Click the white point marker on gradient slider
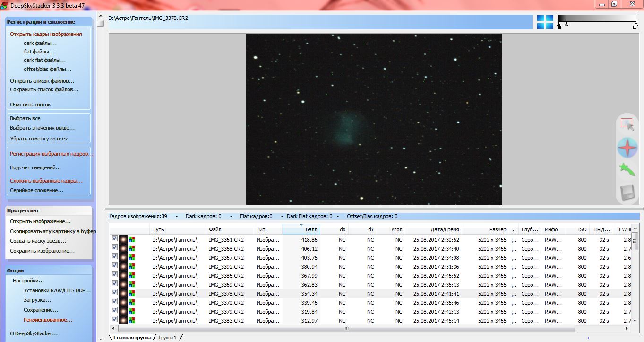This screenshot has width=644, height=342. [x=635, y=26]
